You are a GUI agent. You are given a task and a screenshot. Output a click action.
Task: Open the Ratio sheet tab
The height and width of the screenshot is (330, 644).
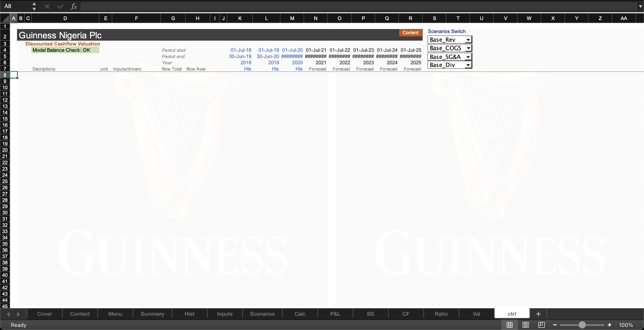pyautogui.click(x=441, y=314)
